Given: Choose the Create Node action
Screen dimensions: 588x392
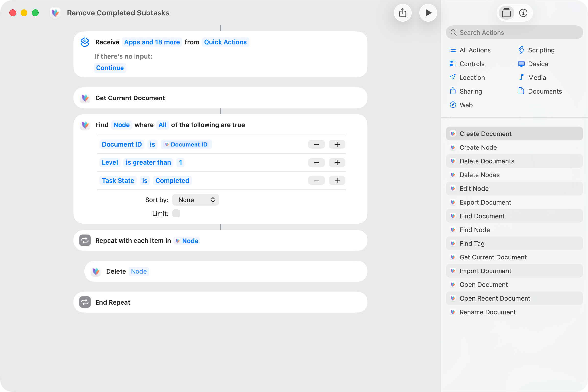Looking at the screenshot, I should click(x=514, y=147).
